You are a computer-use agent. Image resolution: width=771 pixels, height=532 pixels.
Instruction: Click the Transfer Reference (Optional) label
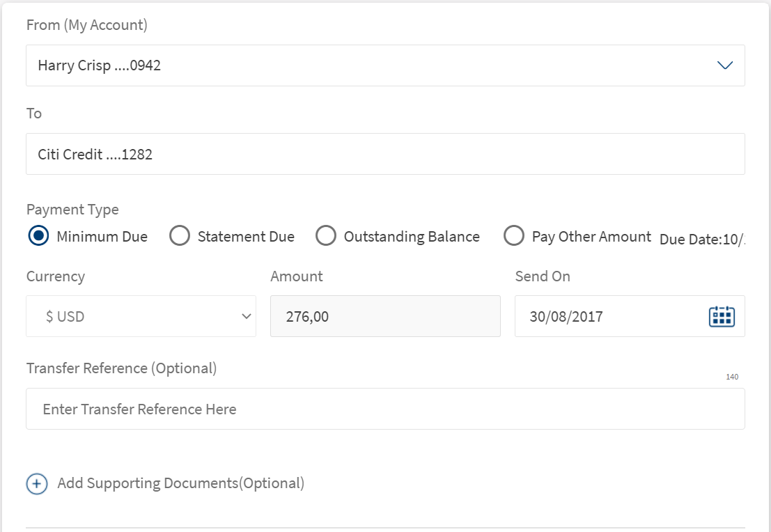(121, 368)
